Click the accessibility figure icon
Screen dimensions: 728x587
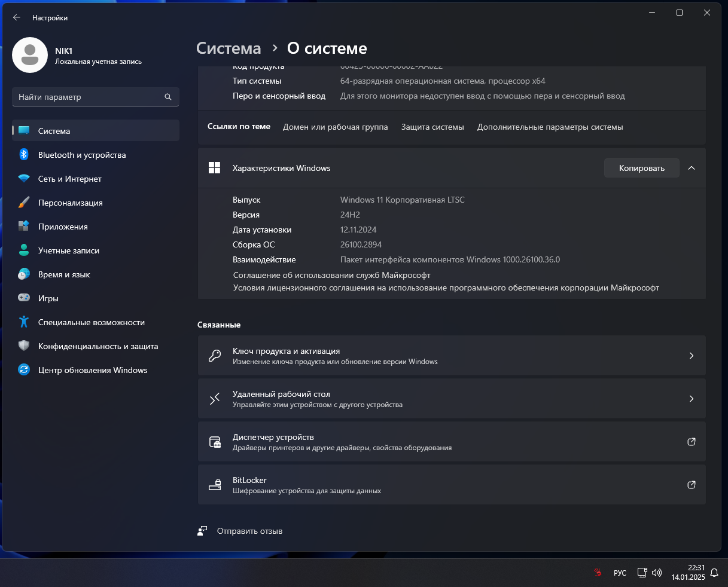24,322
